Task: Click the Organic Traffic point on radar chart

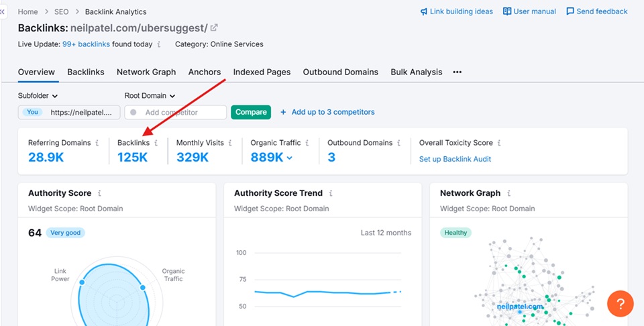Action: coord(142,287)
